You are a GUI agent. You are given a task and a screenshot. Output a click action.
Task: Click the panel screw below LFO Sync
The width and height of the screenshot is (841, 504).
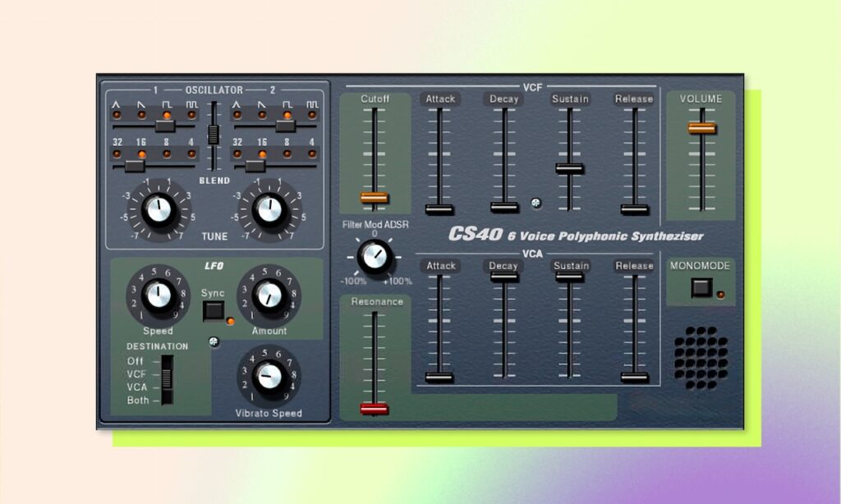coord(214,341)
